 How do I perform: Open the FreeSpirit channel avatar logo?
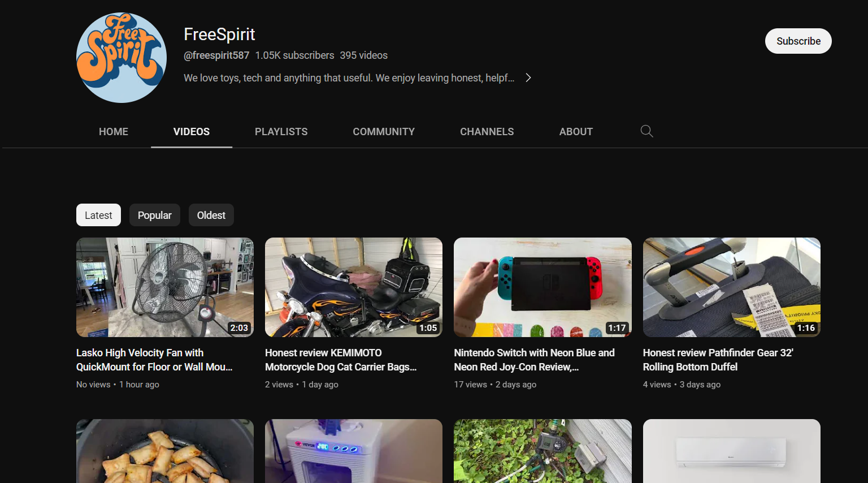pos(121,58)
